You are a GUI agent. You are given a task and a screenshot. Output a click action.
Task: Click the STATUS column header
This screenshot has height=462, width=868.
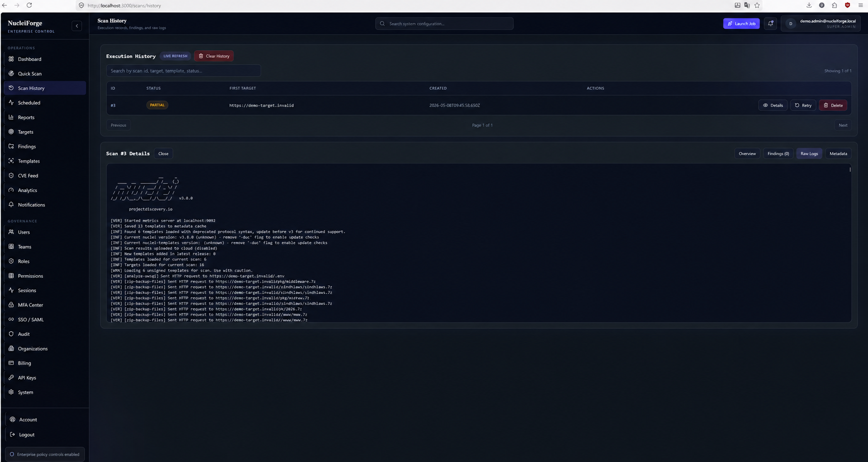click(x=154, y=88)
